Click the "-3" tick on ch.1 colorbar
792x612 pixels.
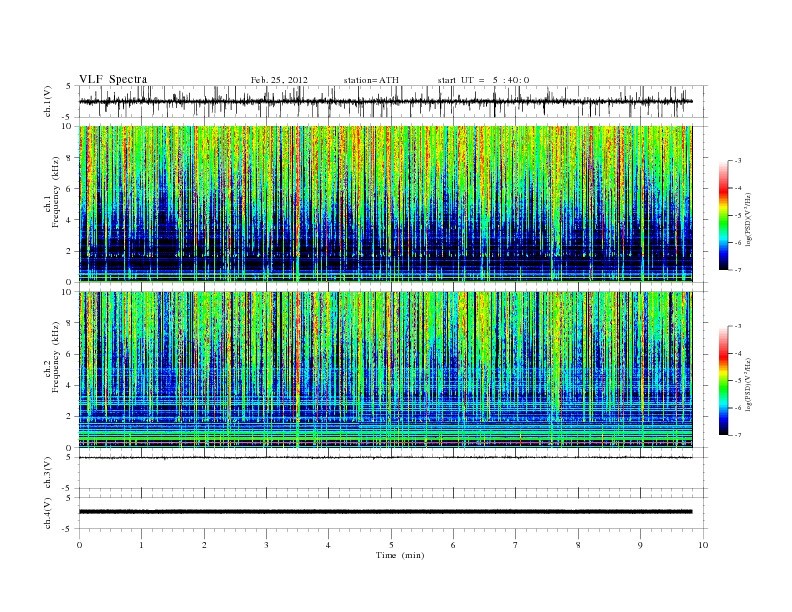tap(738, 161)
